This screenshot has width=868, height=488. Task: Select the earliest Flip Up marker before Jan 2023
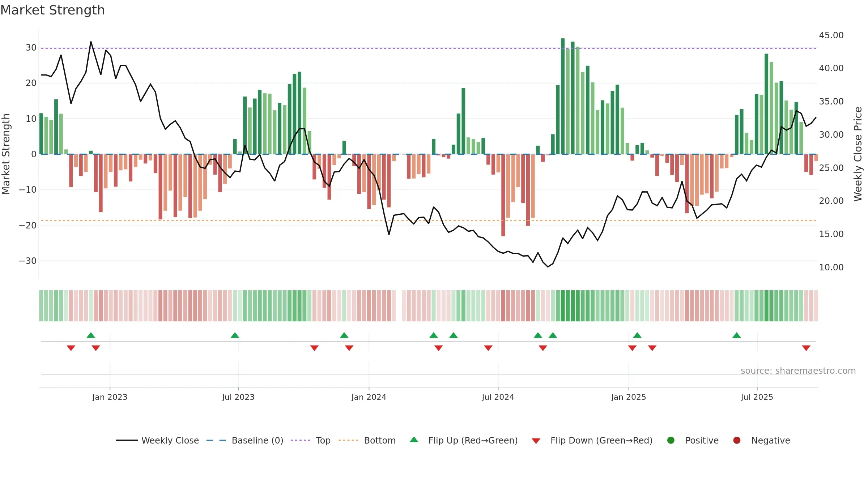[91, 335]
